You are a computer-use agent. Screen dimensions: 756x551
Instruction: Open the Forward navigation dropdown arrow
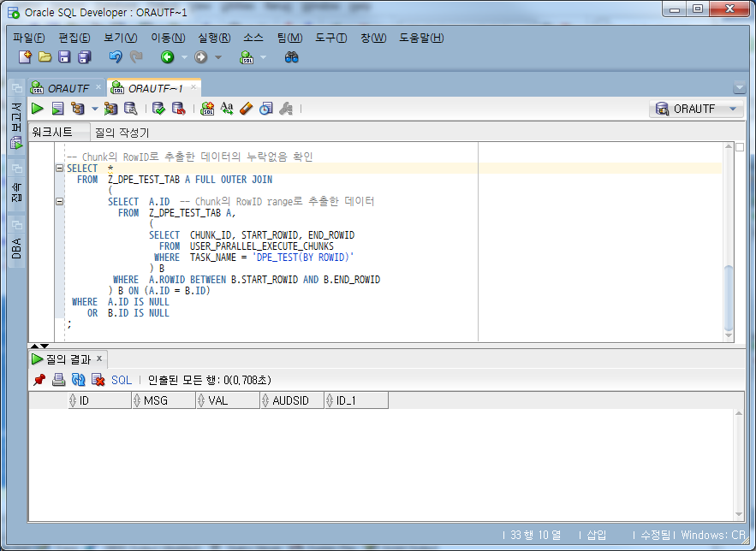point(218,57)
